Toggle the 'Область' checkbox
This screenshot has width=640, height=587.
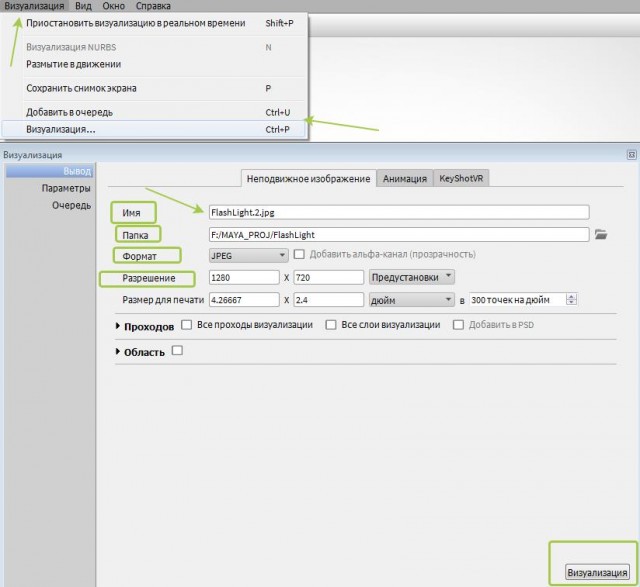click(177, 351)
